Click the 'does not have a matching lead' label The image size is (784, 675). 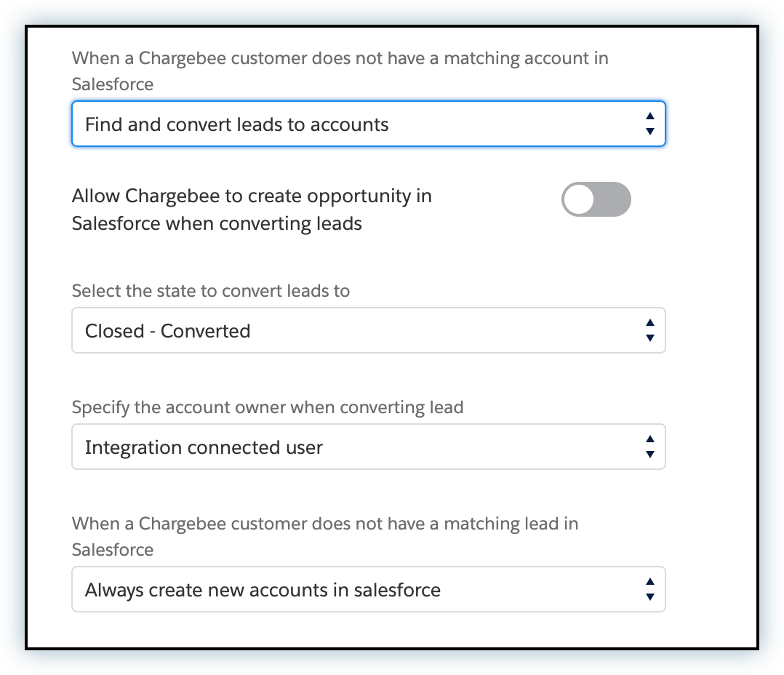tap(325, 524)
